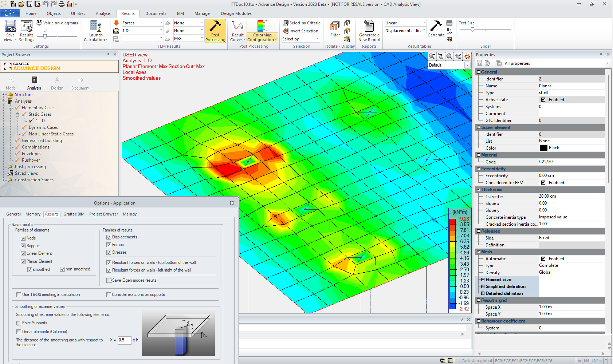Switch to Memory tab in Options dialog
The image size is (613, 364).
(33, 214)
